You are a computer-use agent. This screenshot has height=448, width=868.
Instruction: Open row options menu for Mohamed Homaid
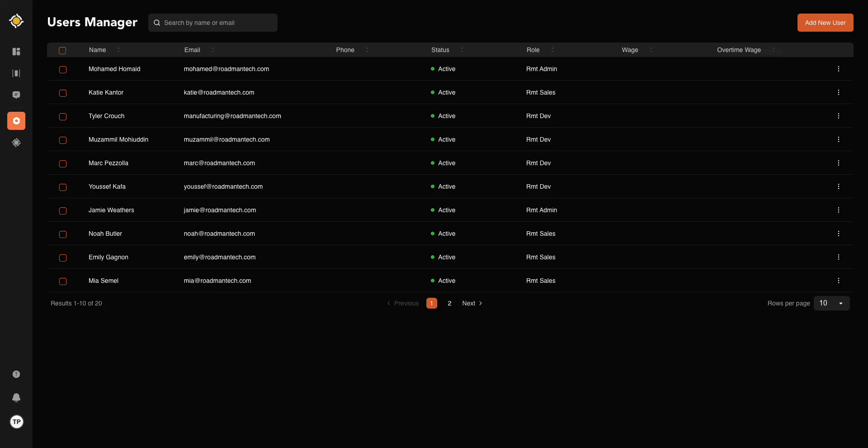click(x=838, y=69)
